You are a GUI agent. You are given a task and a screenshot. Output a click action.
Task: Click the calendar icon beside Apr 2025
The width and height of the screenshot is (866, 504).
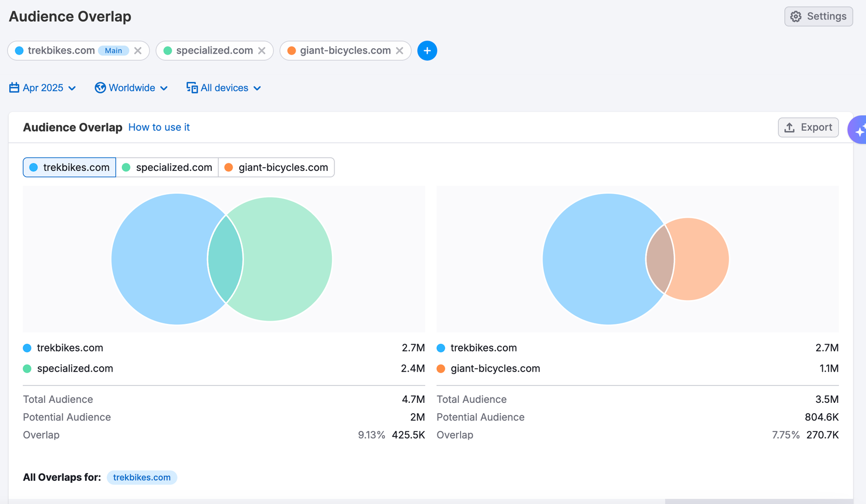click(x=15, y=88)
